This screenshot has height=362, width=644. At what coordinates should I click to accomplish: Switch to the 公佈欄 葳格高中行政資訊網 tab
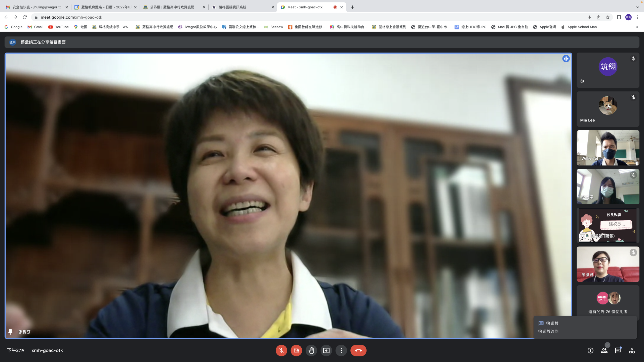click(172, 7)
